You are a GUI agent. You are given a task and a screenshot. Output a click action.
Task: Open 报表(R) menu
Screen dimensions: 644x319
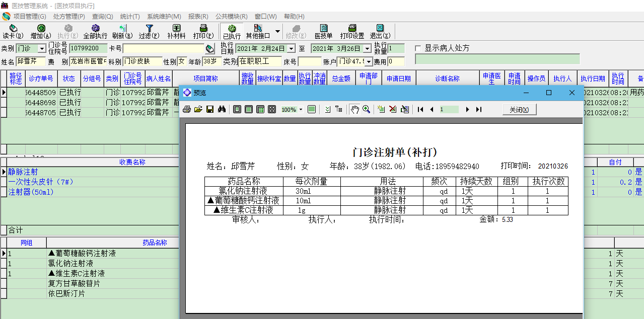click(198, 16)
